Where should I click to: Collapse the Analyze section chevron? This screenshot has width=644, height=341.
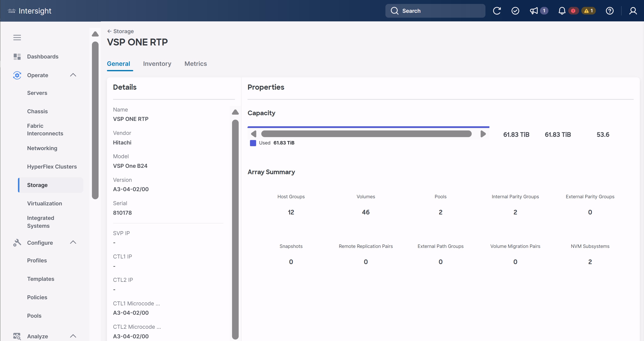(x=73, y=336)
